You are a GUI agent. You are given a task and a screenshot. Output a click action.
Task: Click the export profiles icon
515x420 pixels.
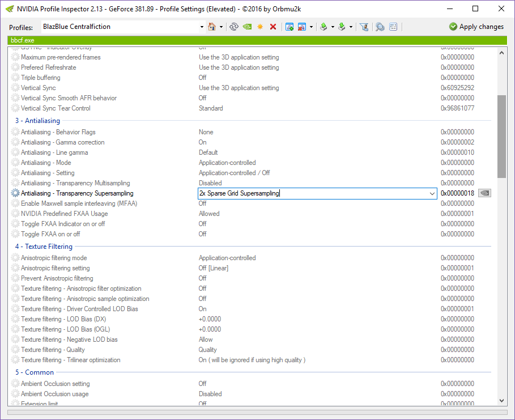pyautogui.click(x=324, y=27)
